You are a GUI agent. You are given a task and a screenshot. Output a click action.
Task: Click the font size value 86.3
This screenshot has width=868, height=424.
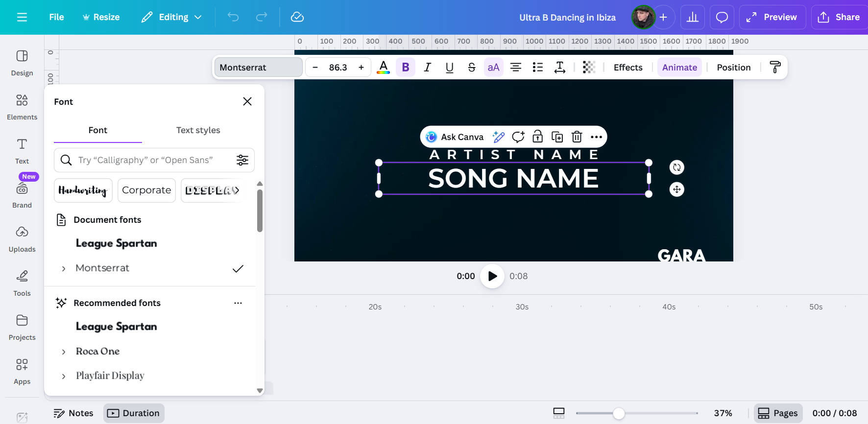coord(338,68)
